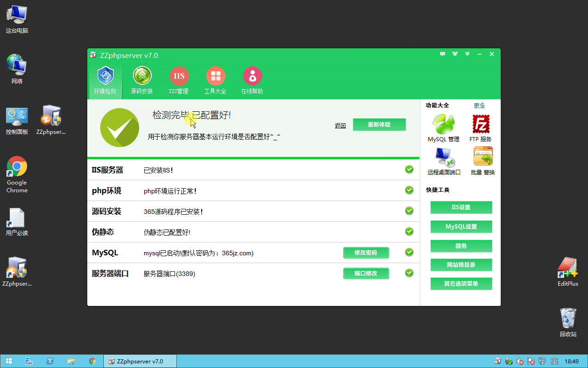Select the 控制面板 desktop icon
This screenshot has height=368, width=588.
(x=17, y=120)
